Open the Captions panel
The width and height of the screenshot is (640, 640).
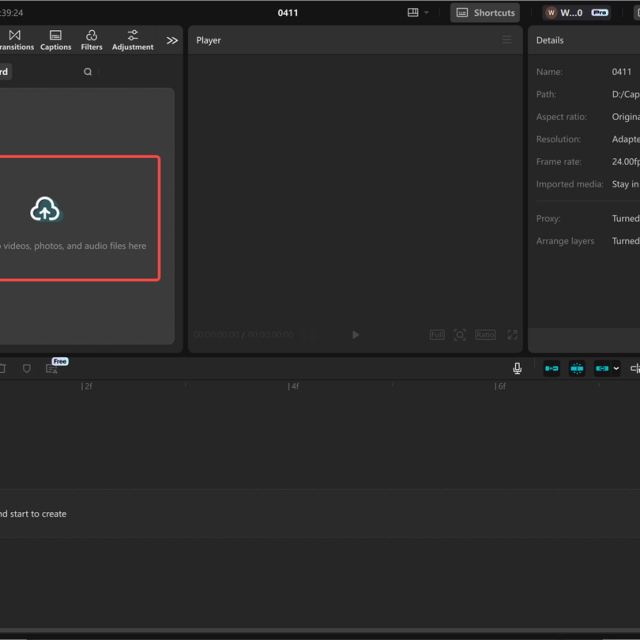click(55, 40)
